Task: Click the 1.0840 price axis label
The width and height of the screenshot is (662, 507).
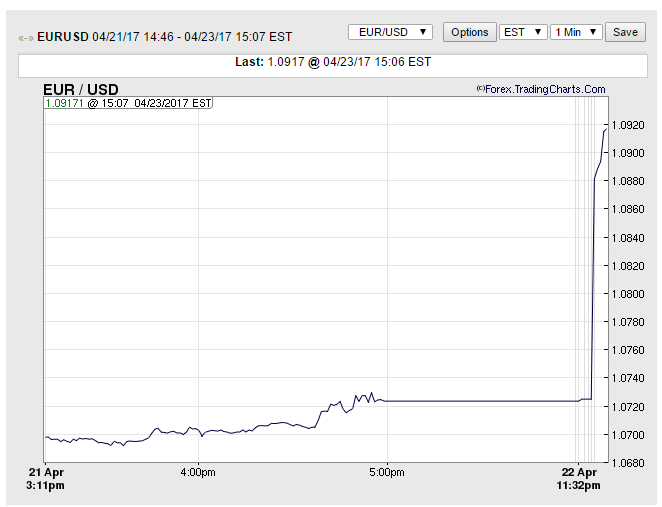Action: coord(628,238)
